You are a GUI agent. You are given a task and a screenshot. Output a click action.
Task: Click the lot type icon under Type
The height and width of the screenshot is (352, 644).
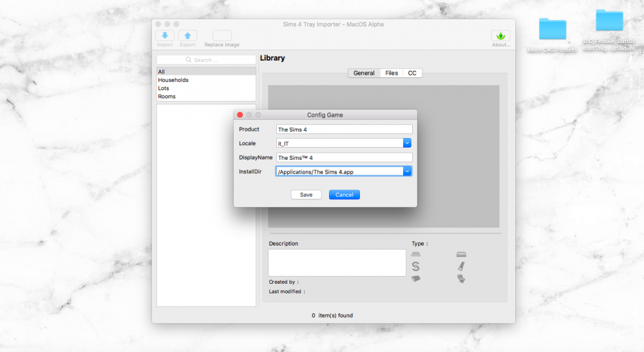pos(415,254)
